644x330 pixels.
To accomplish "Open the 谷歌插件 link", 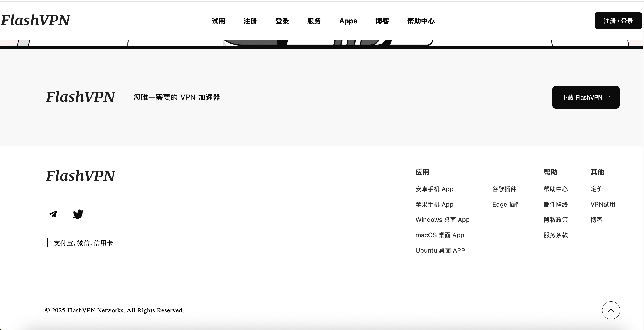I will point(504,189).
